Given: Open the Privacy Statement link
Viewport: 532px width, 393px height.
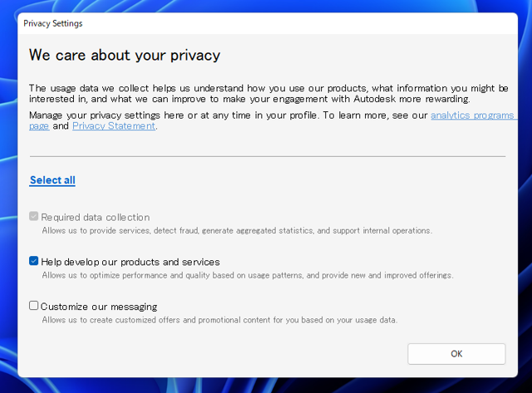Looking at the screenshot, I should [x=114, y=126].
